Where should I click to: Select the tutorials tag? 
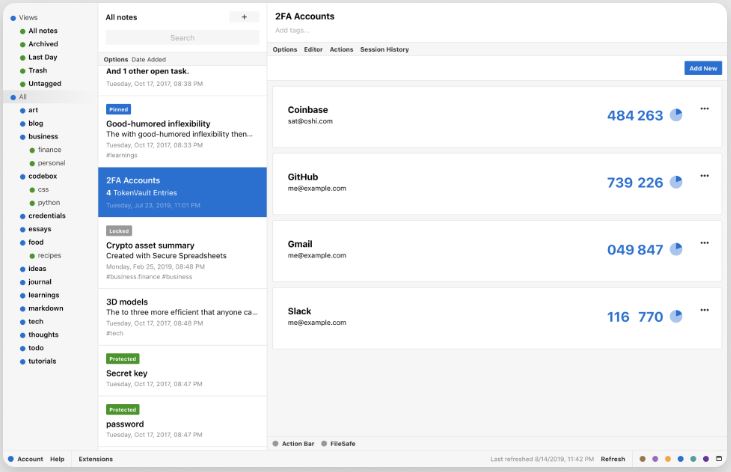(x=42, y=361)
